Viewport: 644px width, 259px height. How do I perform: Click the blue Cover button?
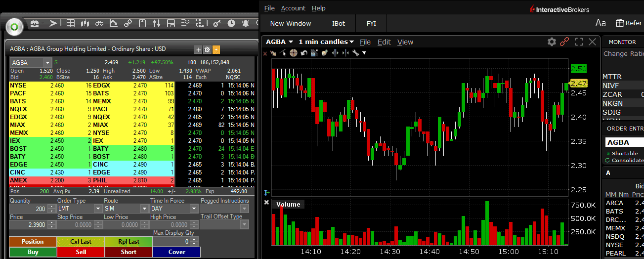pyautogui.click(x=176, y=252)
